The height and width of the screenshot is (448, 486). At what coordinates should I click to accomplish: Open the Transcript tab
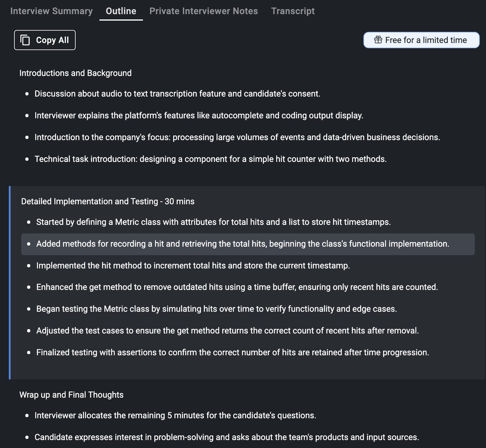[x=293, y=11]
